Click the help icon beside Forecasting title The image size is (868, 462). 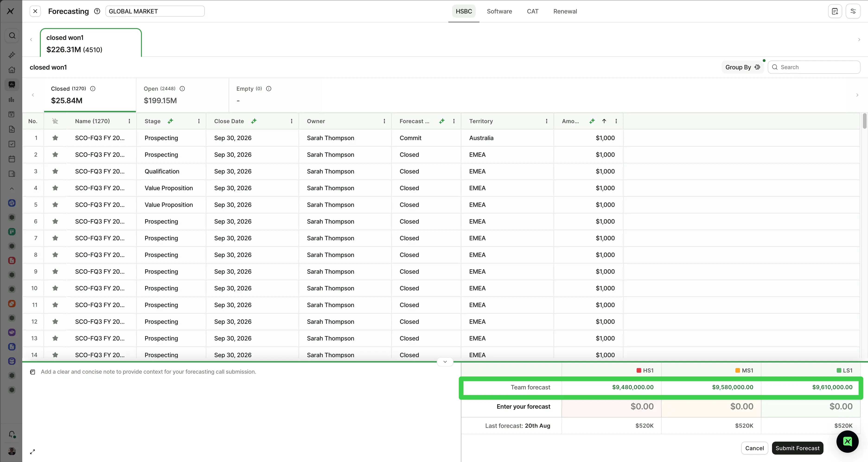coord(97,11)
